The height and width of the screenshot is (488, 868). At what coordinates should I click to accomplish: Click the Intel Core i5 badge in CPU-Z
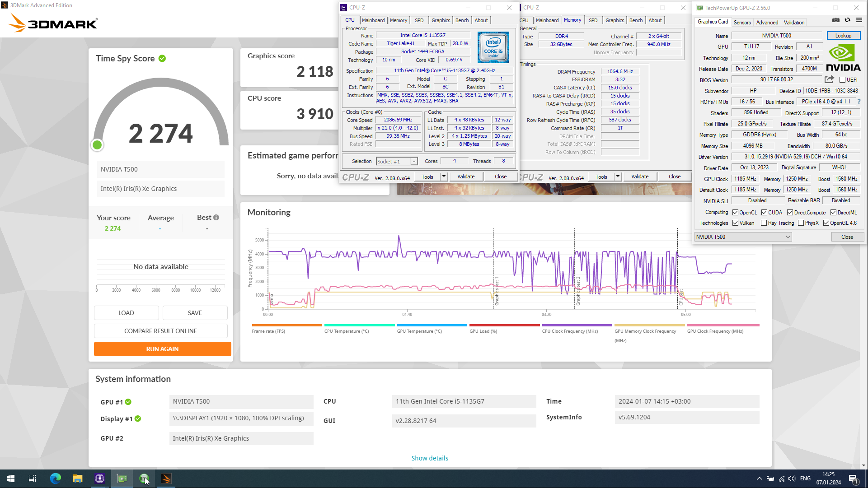pos(493,47)
